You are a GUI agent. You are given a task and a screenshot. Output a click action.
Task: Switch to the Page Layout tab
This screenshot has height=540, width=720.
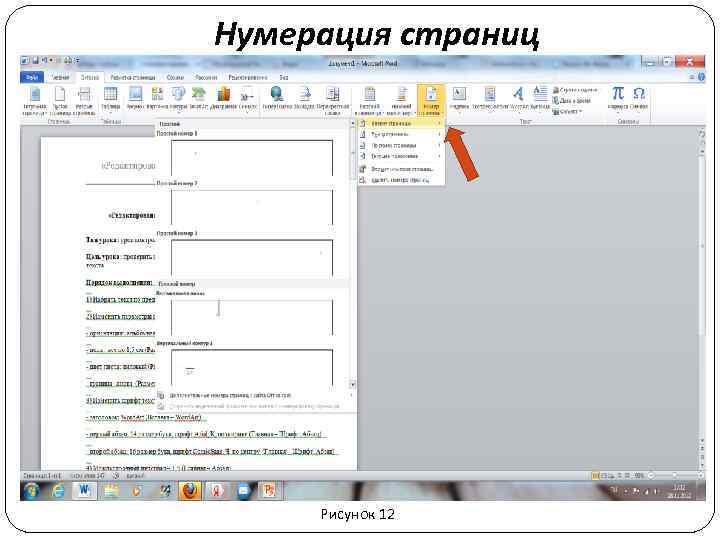[133, 78]
